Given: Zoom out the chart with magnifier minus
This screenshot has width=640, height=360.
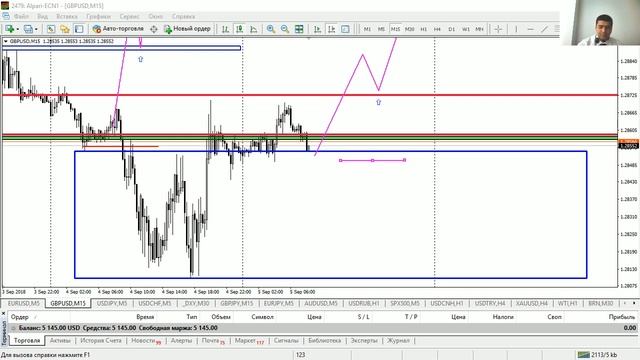Looking at the screenshot, I should tap(285, 29).
